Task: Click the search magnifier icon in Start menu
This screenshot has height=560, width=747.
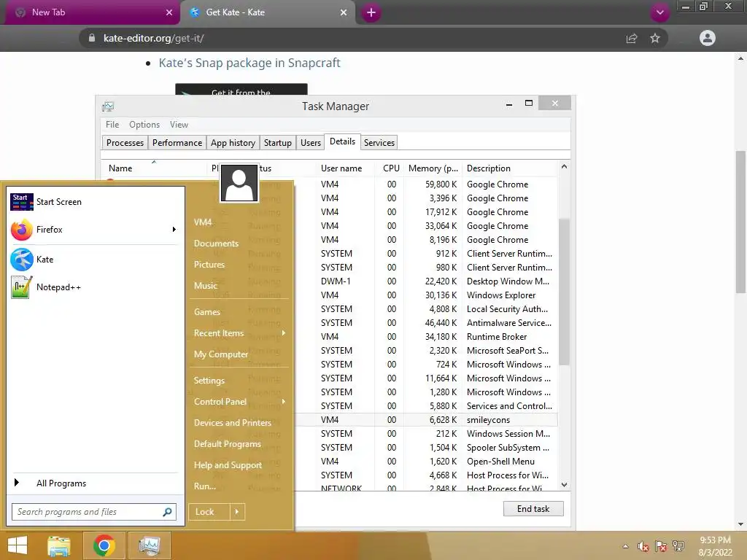Action: point(167,512)
